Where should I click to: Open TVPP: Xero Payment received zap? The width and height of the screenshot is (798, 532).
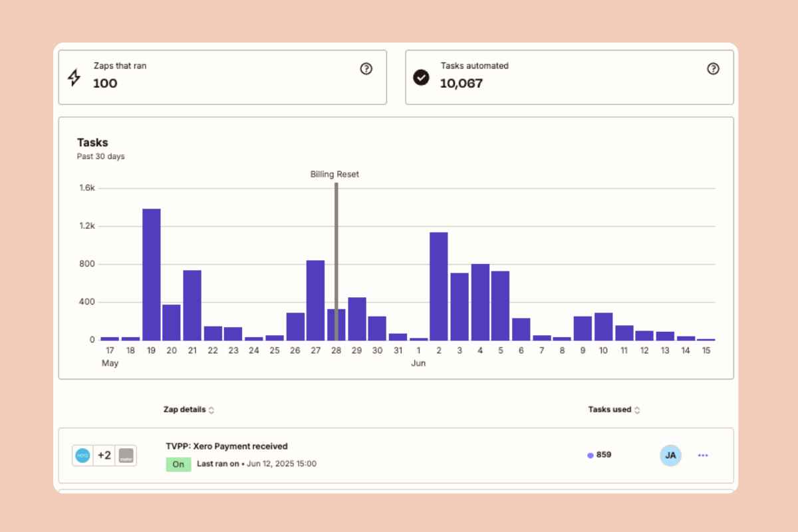[x=227, y=446]
